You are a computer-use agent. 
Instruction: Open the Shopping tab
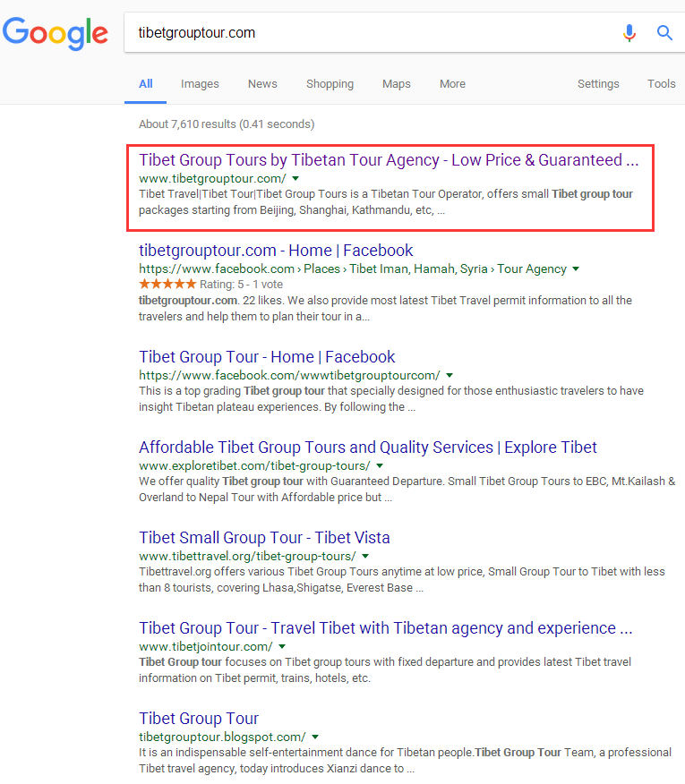[330, 84]
